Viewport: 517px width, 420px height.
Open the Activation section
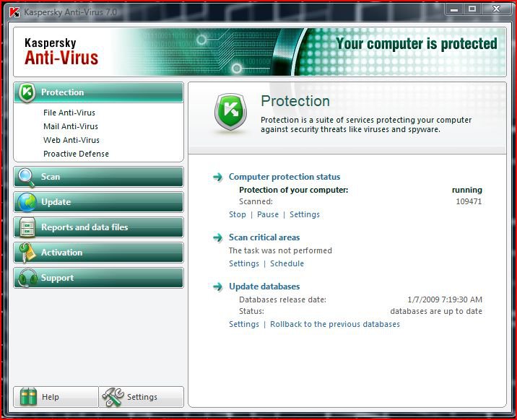(99, 253)
